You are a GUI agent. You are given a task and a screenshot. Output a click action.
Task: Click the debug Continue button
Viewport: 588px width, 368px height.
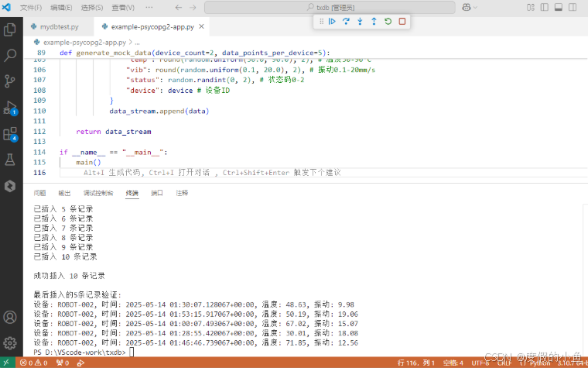tap(332, 22)
